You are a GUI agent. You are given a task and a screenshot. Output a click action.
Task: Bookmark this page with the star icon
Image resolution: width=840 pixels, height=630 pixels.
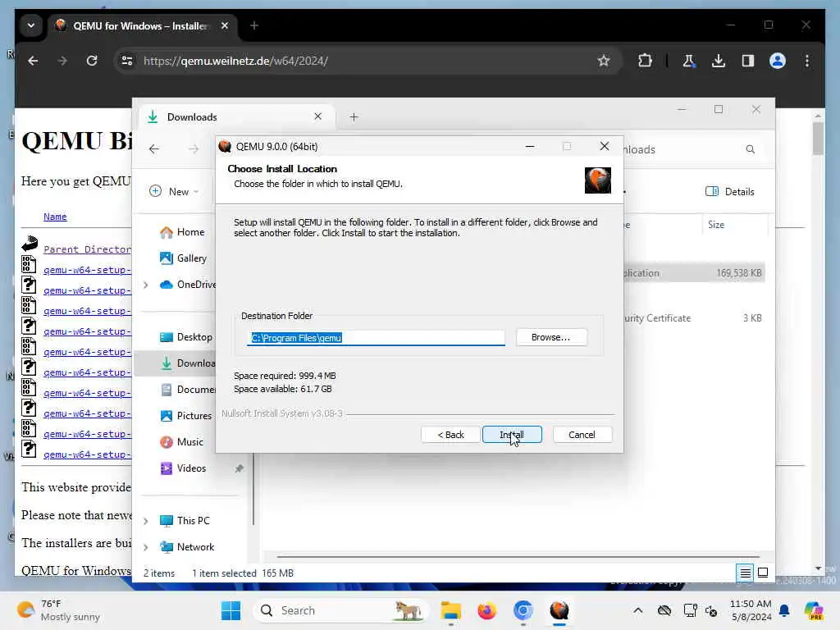pyautogui.click(x=604, y=61)
